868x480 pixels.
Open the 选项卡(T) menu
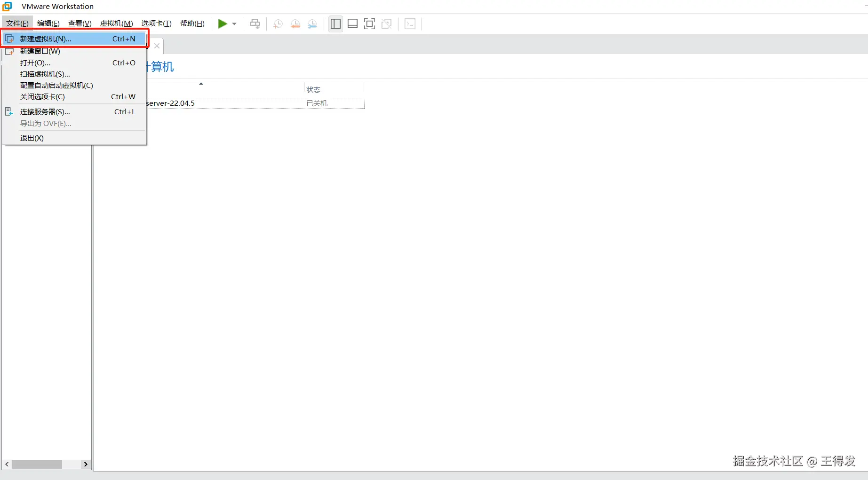[156, 24]
